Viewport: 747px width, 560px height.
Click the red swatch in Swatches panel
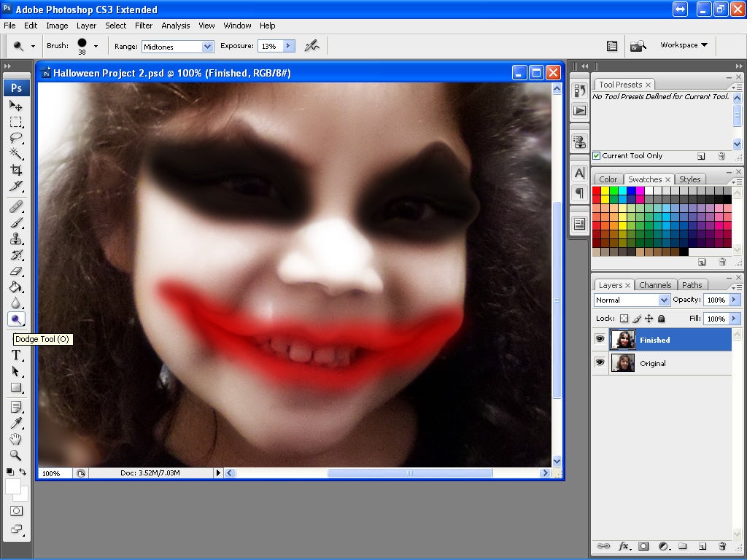(597, 191)
